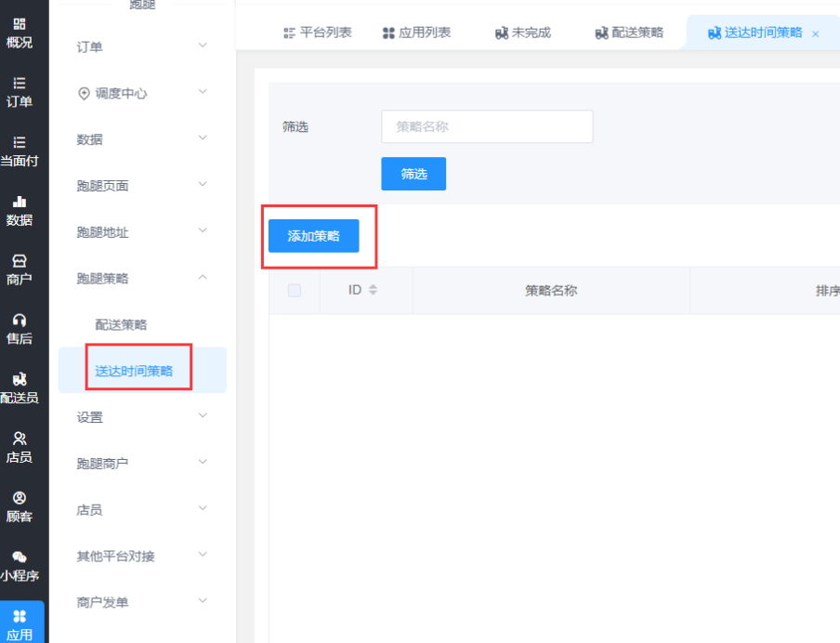The height and width of the screenshot is (643, 840).
Task: Click the 筛选 filter button
Action: coord(413,174)
